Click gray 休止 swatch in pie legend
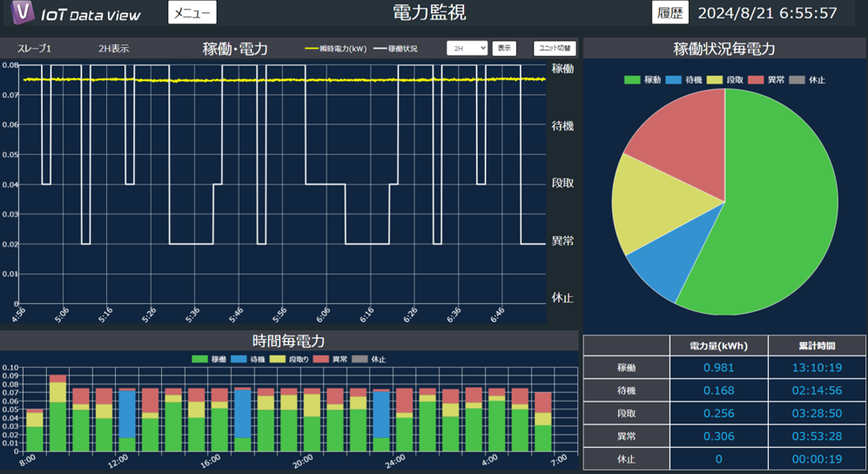The height and width of the screenshot is (474, 868). coord(796,80)
